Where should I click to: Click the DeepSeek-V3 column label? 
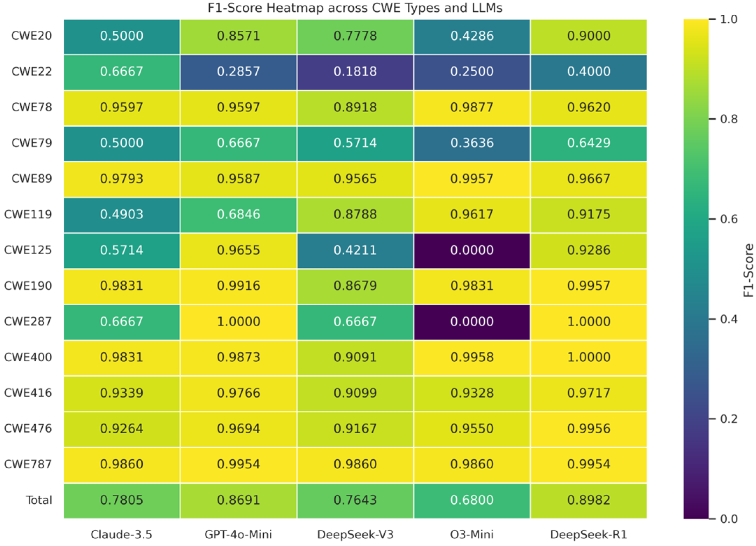point(355,534)
